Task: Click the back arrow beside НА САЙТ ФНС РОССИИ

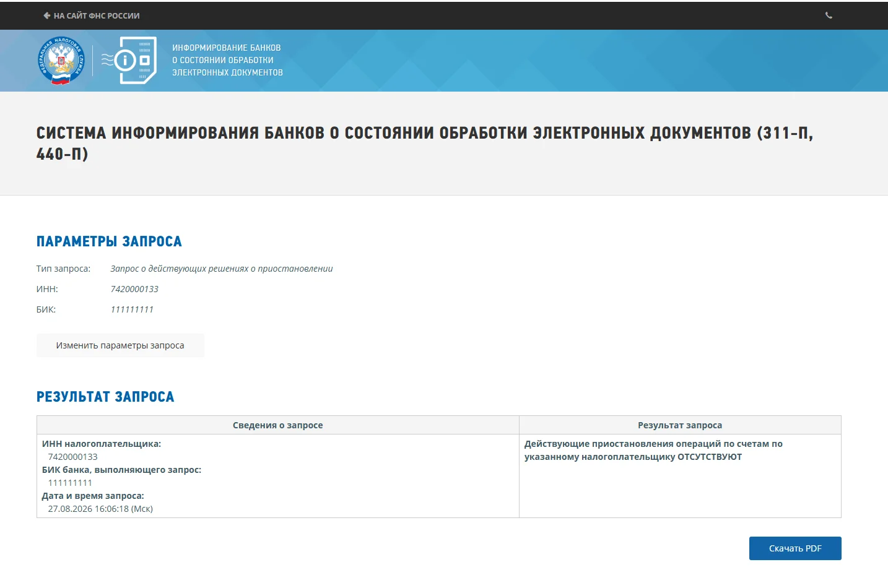Action: coord(46,15)
